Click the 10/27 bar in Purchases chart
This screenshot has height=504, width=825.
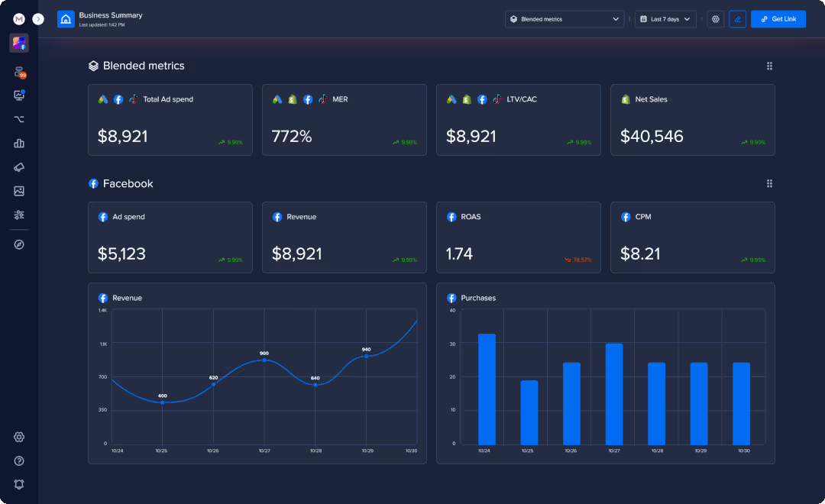[x=614, y=394]
